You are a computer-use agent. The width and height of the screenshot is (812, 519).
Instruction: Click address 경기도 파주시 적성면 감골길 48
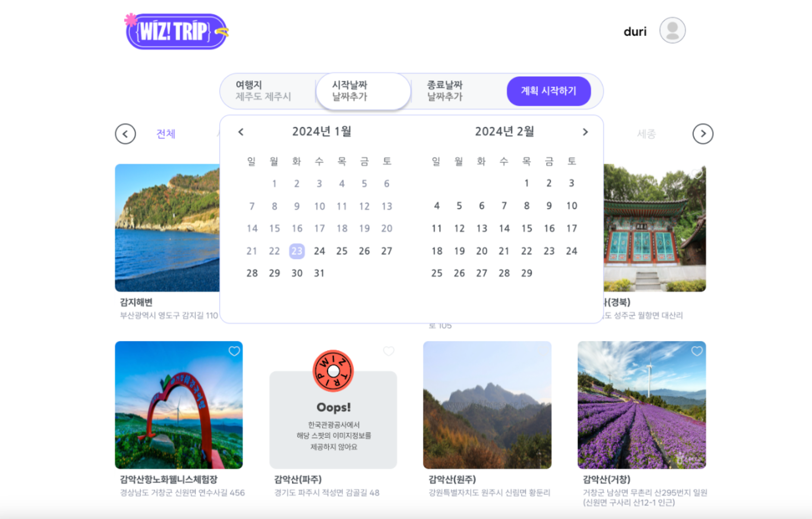coord(327,493)
